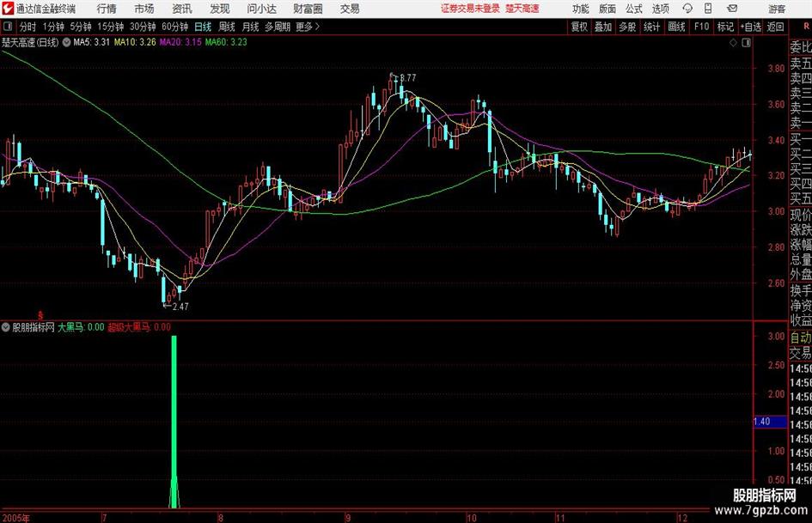Switch to 15分钟 period tab

pos(110,27)
